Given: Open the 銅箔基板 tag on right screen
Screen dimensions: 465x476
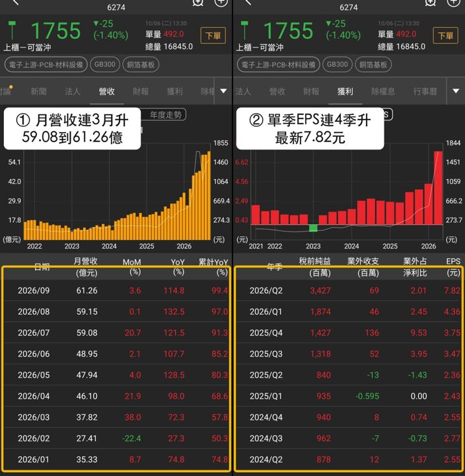Looking at the screenshot, I should [x=373, y=65].
